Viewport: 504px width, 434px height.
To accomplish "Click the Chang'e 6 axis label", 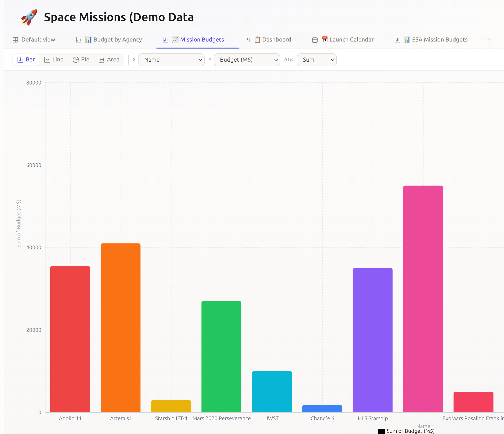I will coord(322,418).
